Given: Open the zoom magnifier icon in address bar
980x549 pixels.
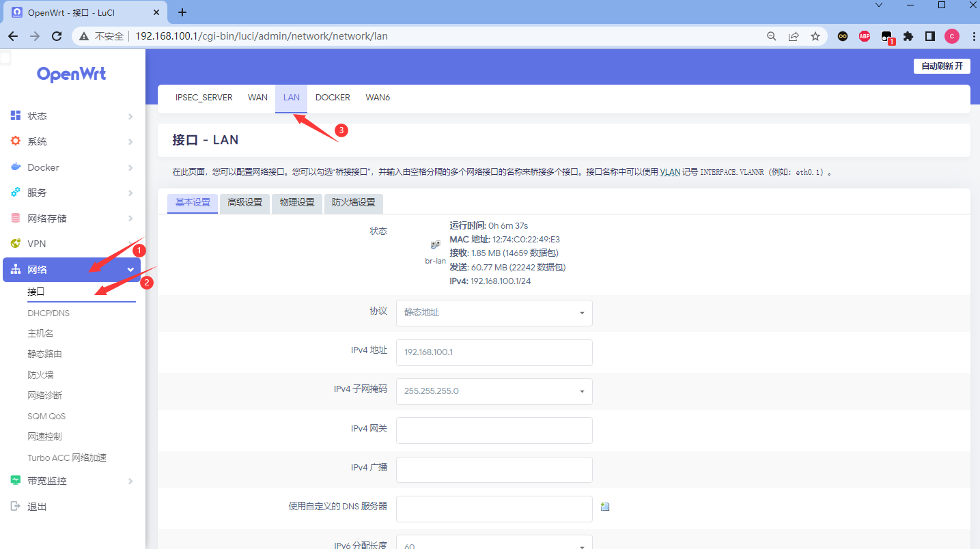Looking at the screenshot, I should (772, 36).
